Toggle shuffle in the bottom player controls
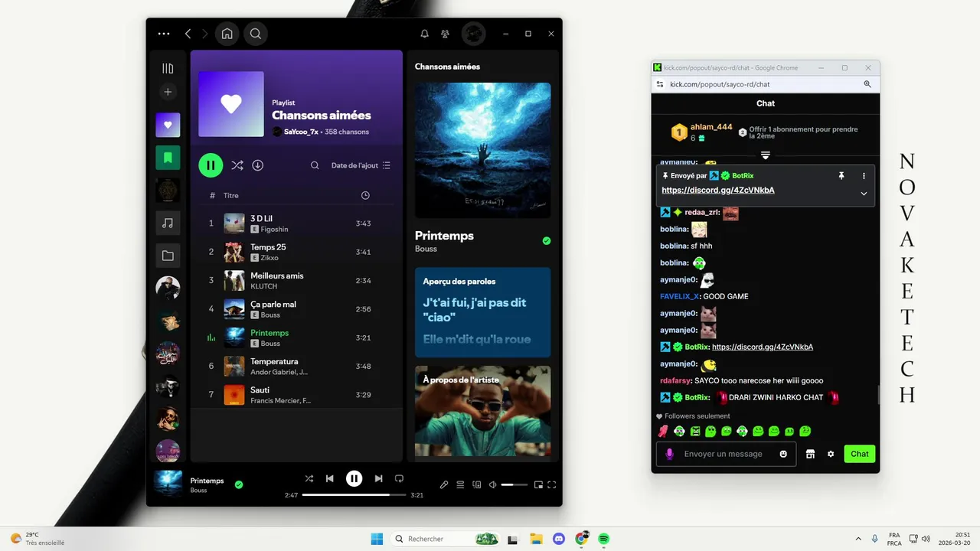980x551 pixels. [x=309, y=478]
